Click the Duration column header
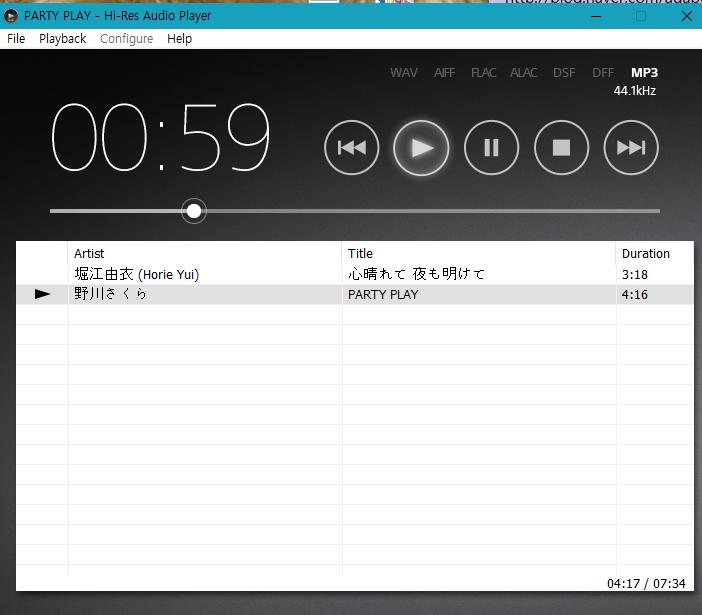702x615 pixels. (x=645, y=254)
